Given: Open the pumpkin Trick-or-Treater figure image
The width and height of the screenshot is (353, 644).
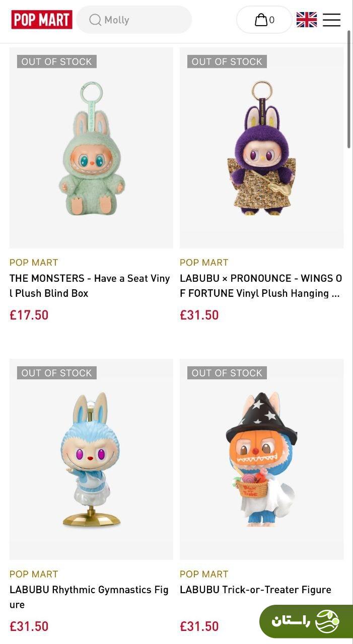Looking at the screenshot, I should [x=261, y=459].
